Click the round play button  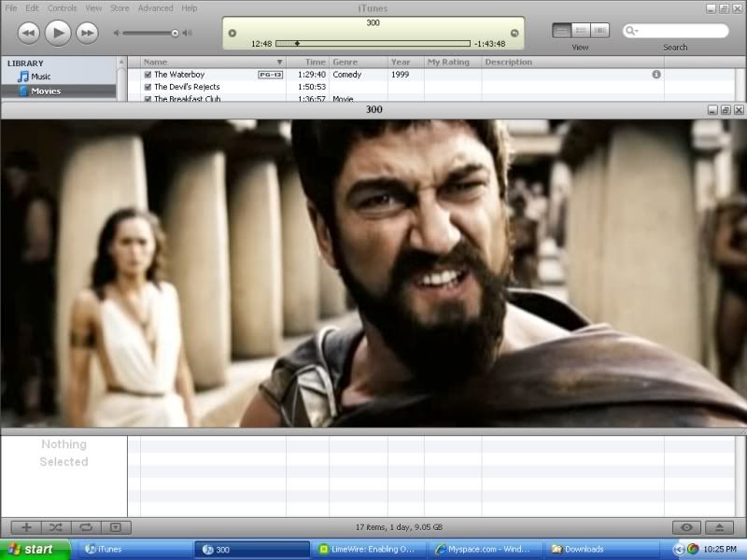pyautogui.click(x=58, y=33)
